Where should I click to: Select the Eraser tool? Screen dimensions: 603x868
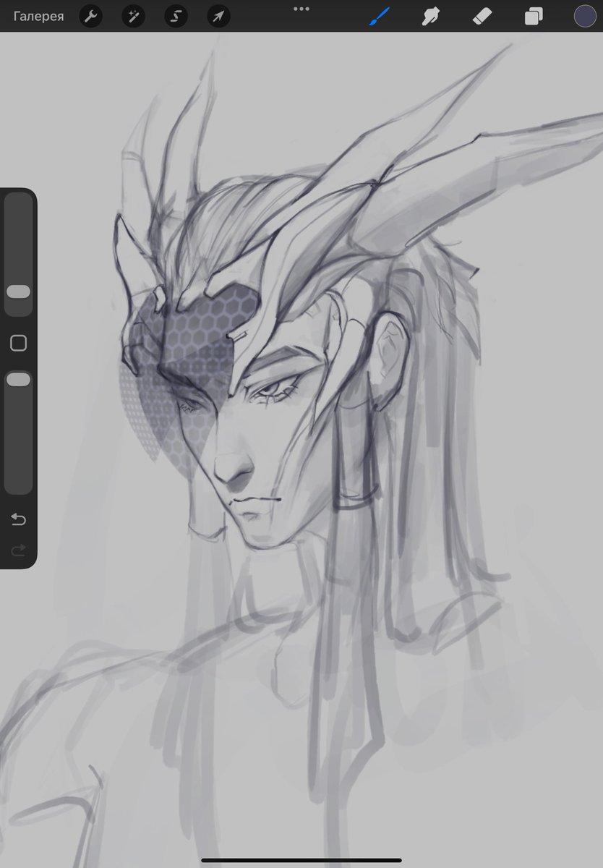click(x=482, y=16)
